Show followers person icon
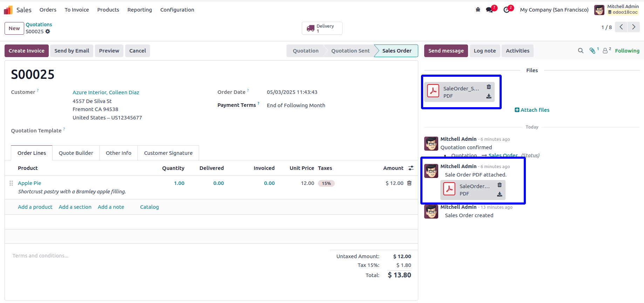This screenshot has height=303, width=644. click(x=605, y=51)
